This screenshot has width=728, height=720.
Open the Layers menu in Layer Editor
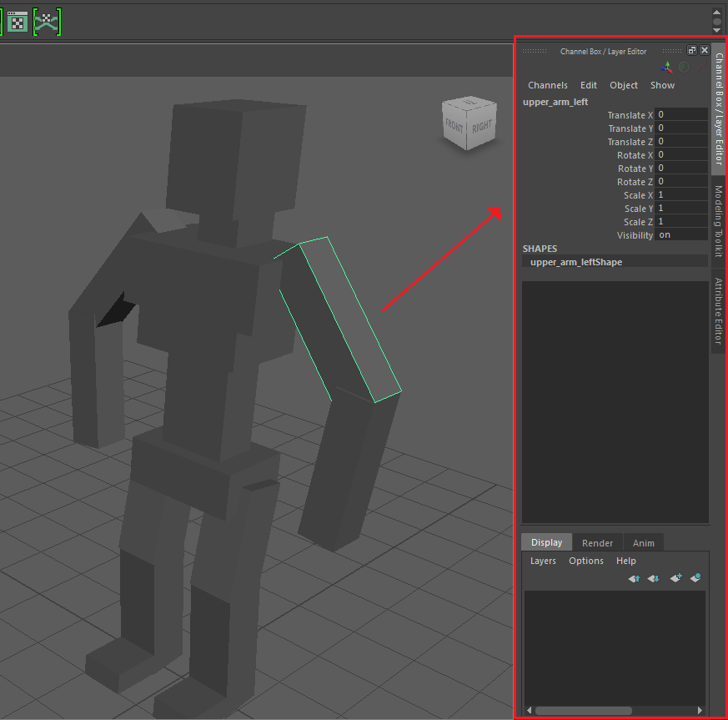(543, 561)
